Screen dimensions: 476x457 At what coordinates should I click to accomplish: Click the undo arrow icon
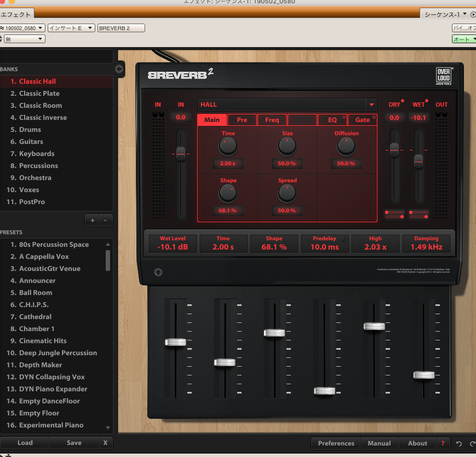458,444
